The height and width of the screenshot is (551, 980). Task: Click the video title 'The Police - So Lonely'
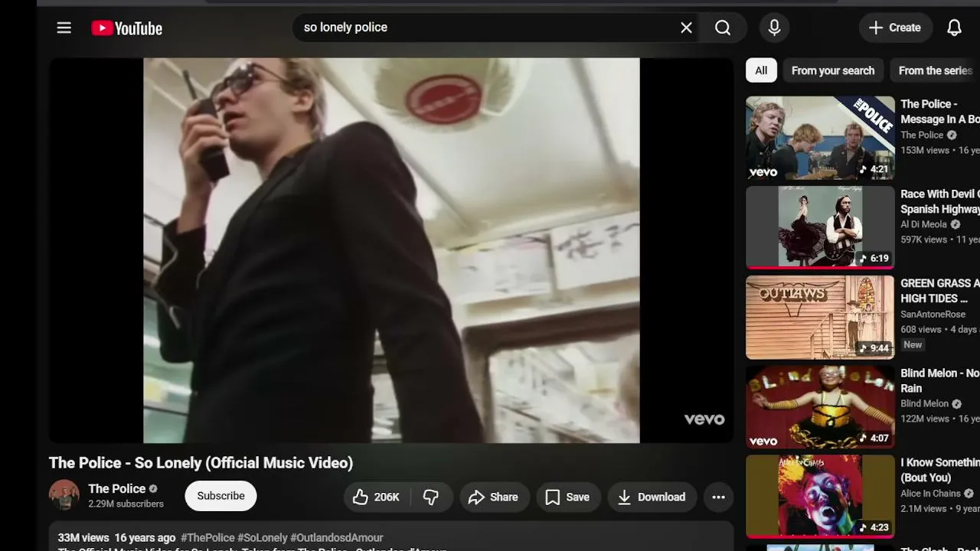pos(201,463)
